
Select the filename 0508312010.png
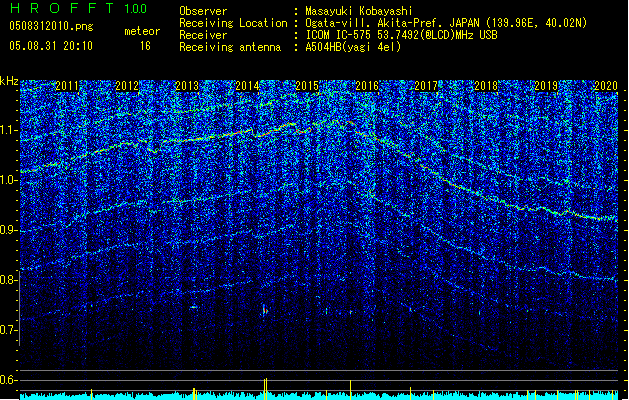click(51, 26)
